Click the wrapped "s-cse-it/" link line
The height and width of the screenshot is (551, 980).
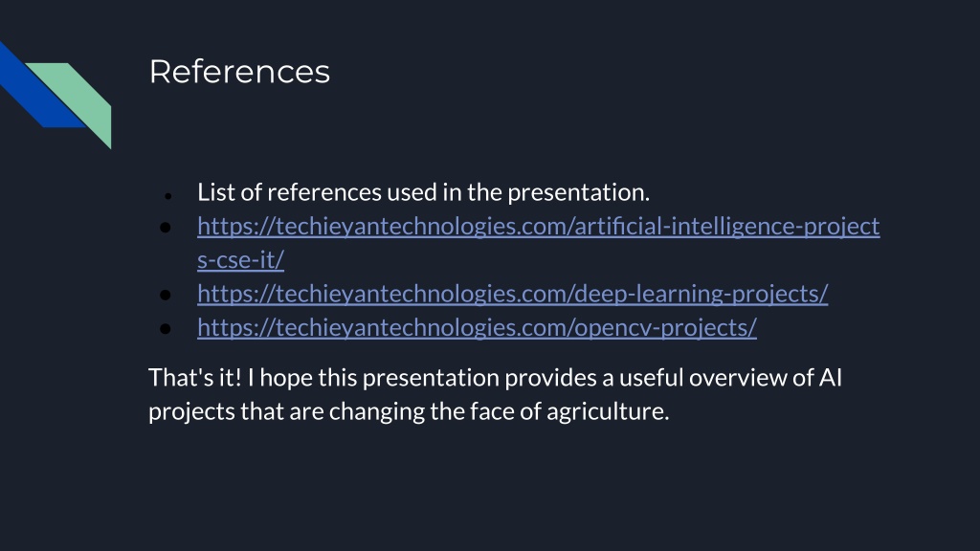[x=240, y=260]
